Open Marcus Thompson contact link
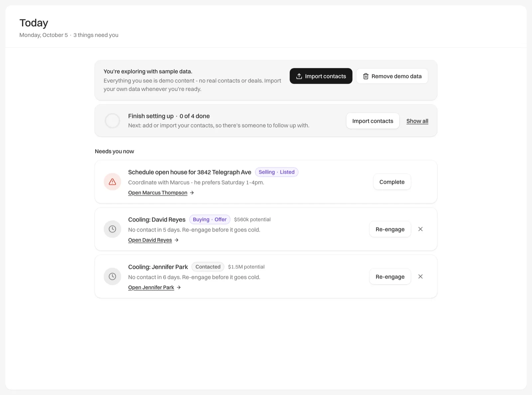Screen dimensions: 532x395 (x=158, y=193)
